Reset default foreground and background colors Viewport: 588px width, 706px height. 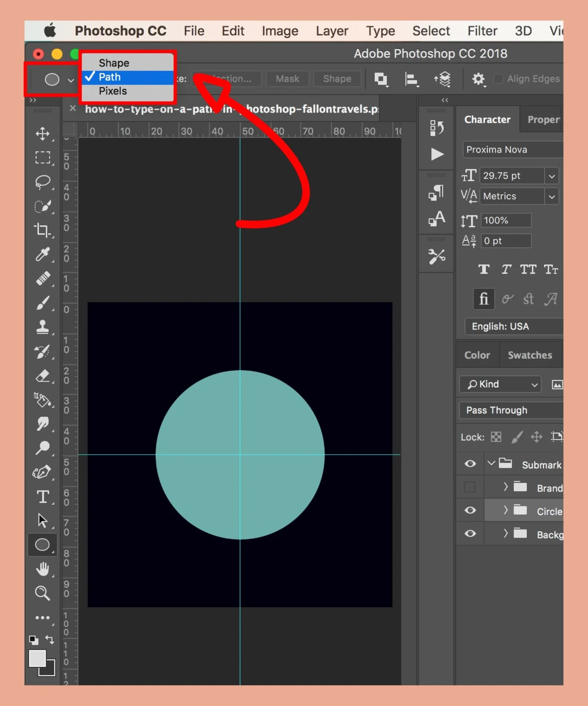pos(34,640)
